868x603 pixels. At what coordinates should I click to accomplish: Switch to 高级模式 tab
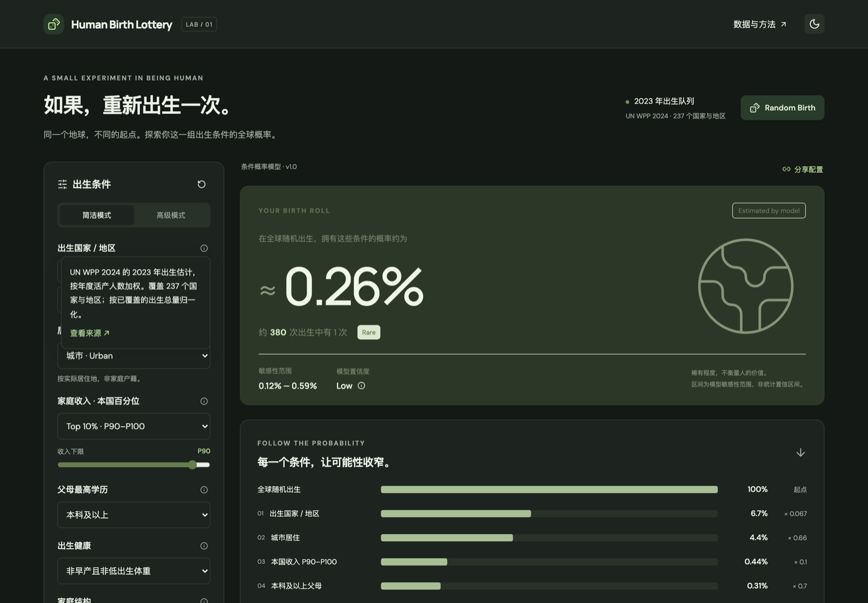click(171, 215)
